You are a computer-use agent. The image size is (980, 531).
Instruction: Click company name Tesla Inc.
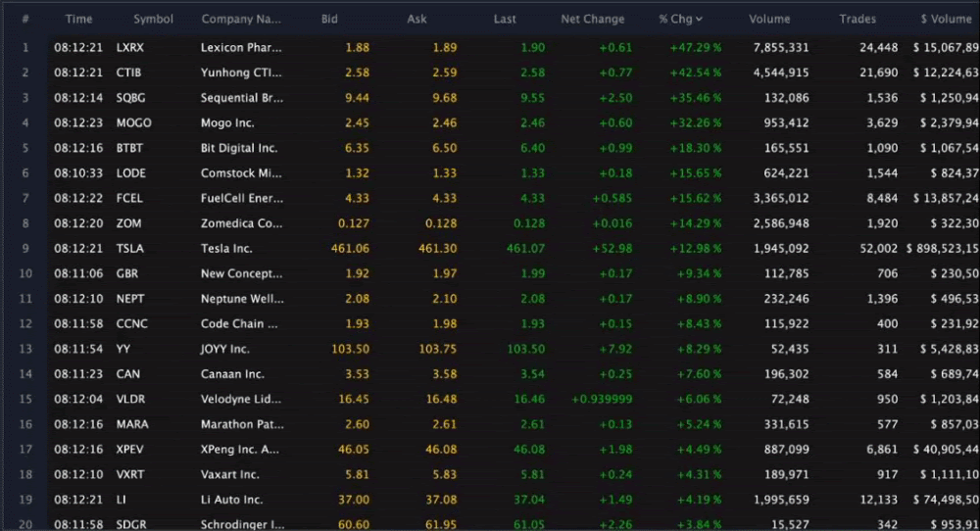(x=226, y=249)
